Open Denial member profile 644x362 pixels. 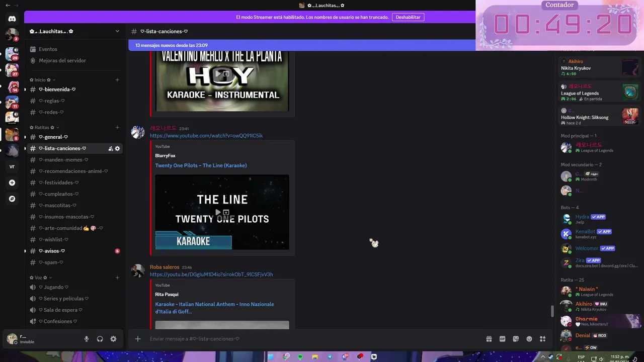point(599,335)
